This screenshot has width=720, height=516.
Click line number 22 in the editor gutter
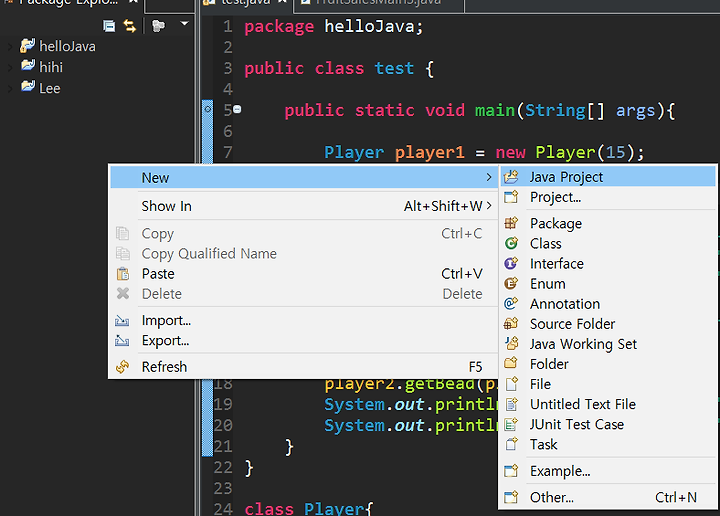click(223, 467)
